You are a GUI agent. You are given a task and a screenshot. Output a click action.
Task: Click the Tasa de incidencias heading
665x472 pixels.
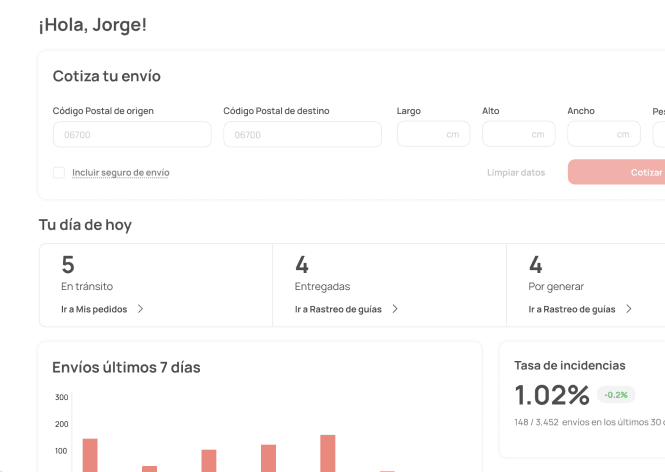[570, 365]
